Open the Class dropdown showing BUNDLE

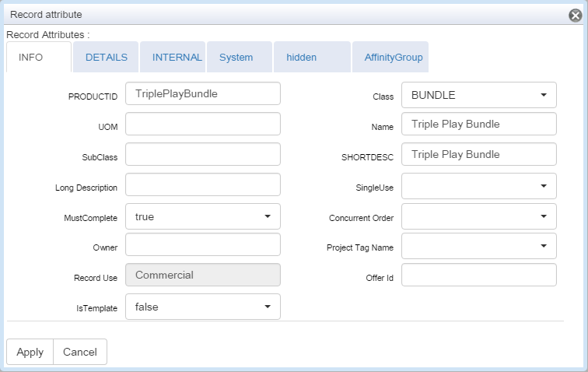(x=478, y=95)
